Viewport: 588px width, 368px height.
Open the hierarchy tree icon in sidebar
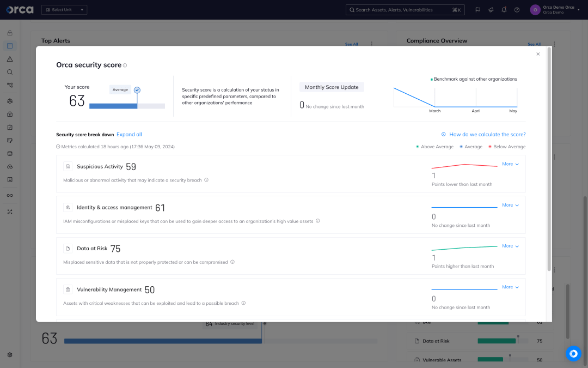tap(10, 85)
